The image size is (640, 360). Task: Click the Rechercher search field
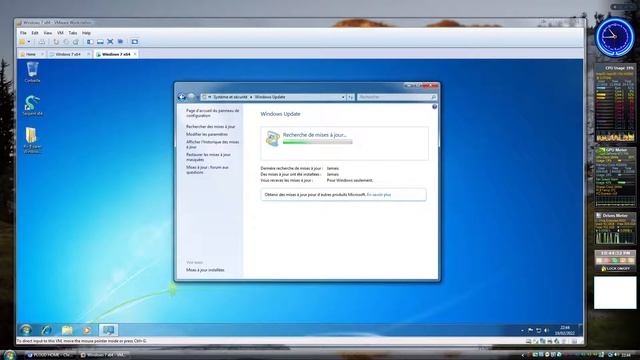click(x=397, y=97)
